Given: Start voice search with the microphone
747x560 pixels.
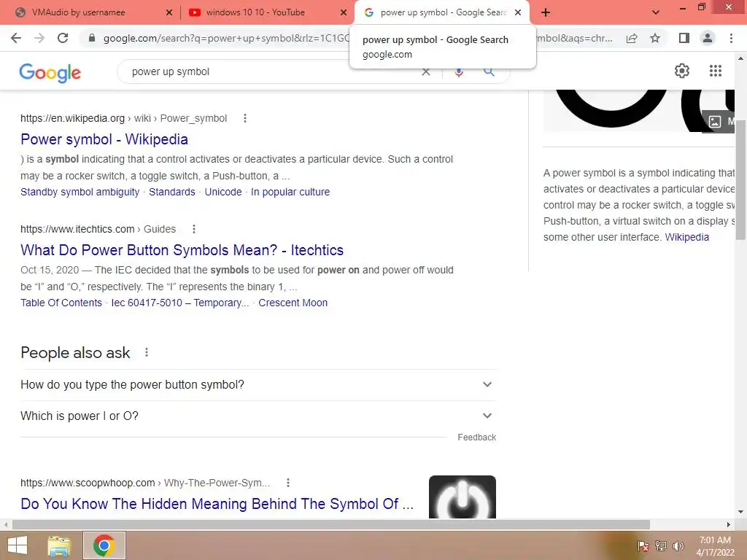Looking at the screenshot, I should point(459,72).
